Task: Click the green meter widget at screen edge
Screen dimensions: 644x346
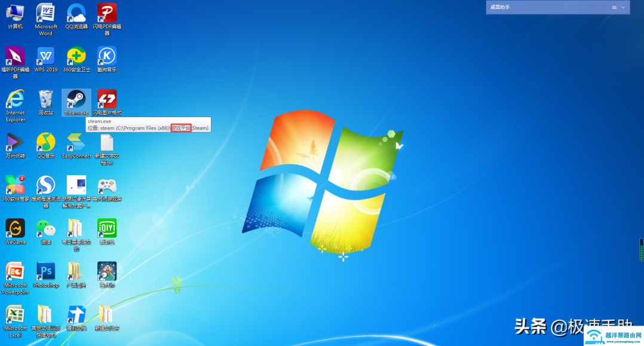Action: (x=642, y=250)
